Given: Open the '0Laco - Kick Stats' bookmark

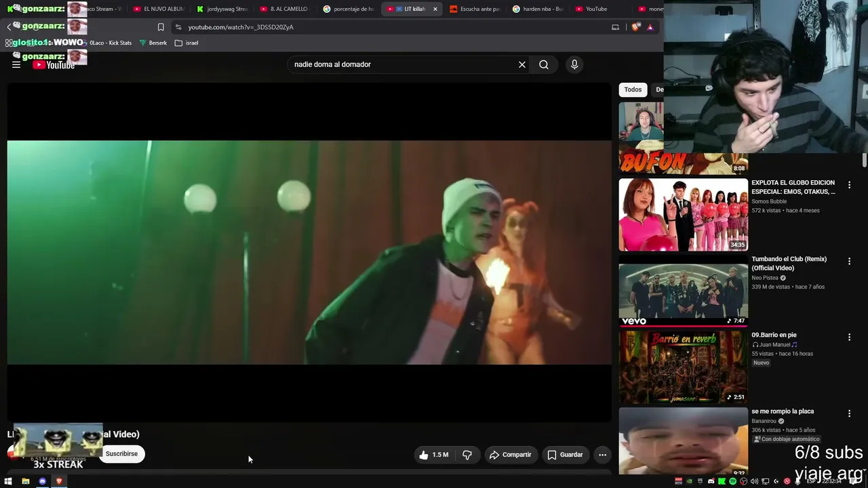Looking at the screenshot, I should click(106, 43).
